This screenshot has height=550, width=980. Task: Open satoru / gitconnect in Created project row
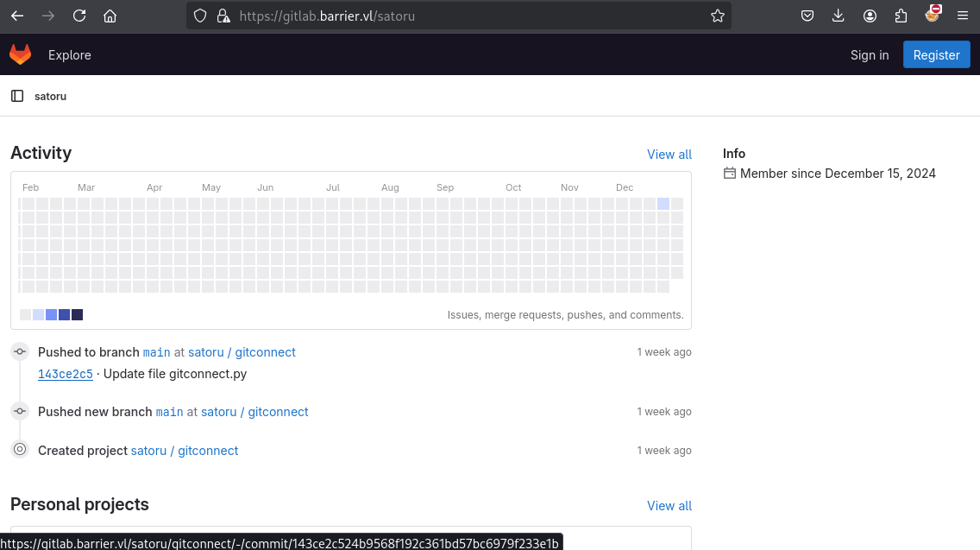pos(185,451)
